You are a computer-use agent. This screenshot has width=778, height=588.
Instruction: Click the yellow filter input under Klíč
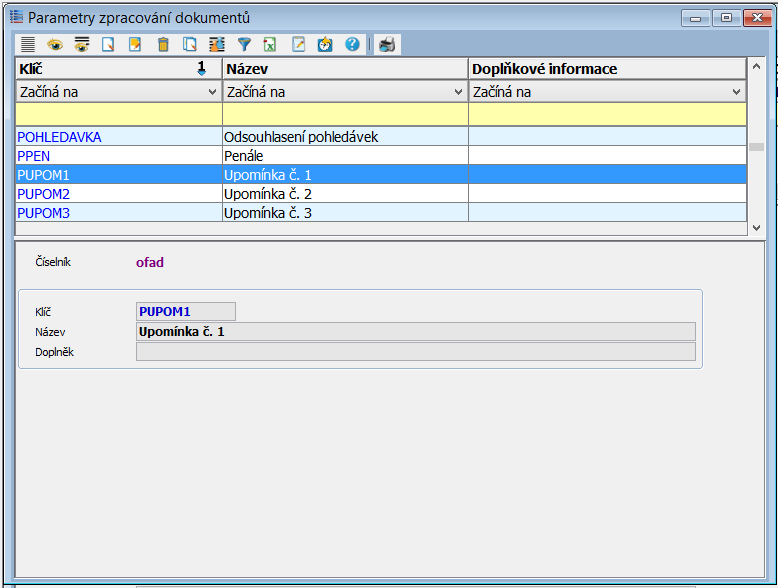tap(118, 114)
